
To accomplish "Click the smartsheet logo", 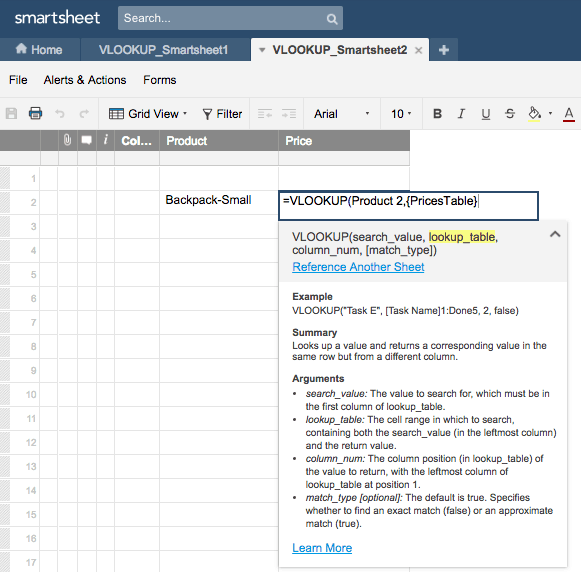I will [x=57, y=17].
